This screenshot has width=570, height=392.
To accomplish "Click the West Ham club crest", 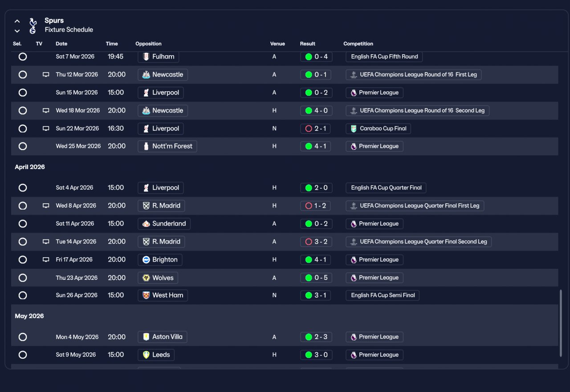I will [146, 295].
